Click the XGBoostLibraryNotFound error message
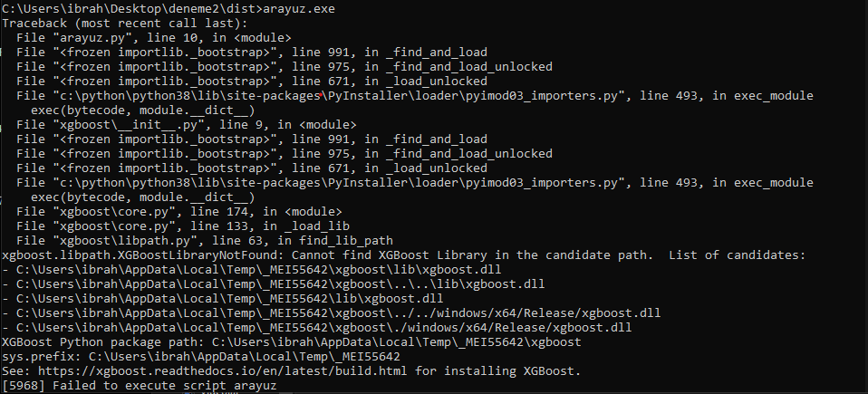 pos(403,255)
